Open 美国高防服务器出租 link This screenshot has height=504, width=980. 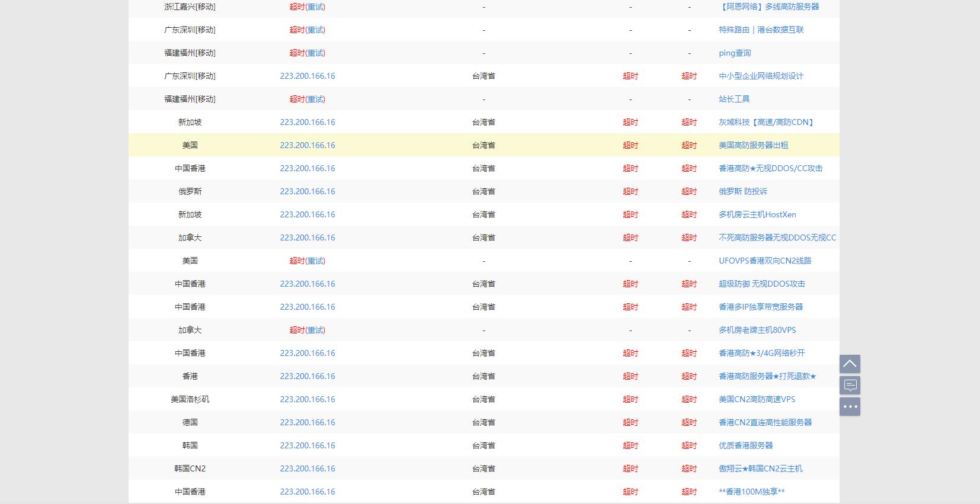click(753, 145)
